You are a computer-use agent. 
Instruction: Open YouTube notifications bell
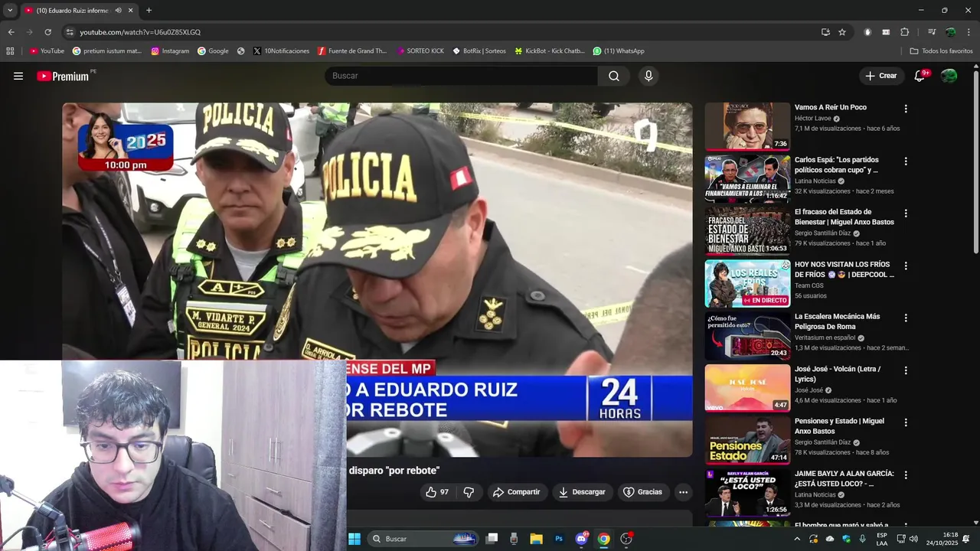click(x=920, y=76)
